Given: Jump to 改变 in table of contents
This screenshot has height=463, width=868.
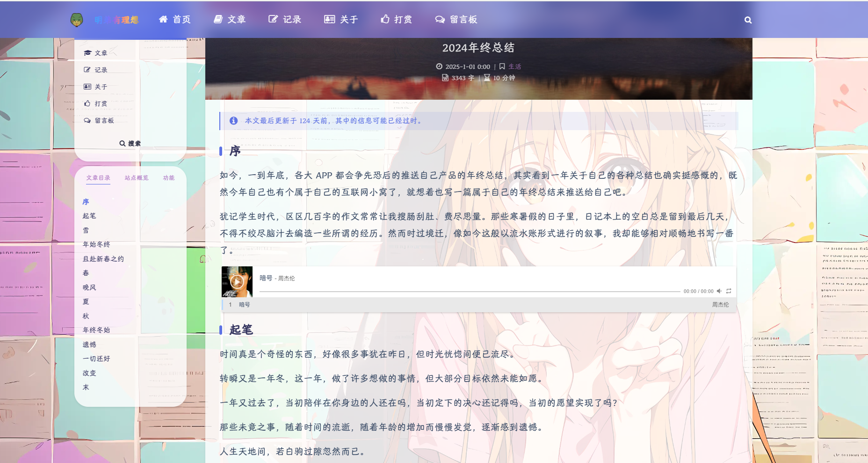Looking at the screenshot, I should (x=89, y=373).
